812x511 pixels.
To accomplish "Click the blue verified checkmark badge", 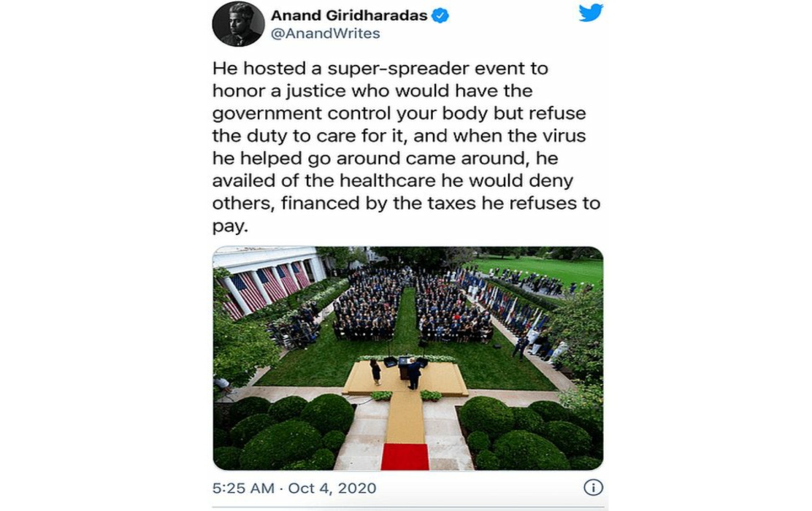I will pos(440,15).
